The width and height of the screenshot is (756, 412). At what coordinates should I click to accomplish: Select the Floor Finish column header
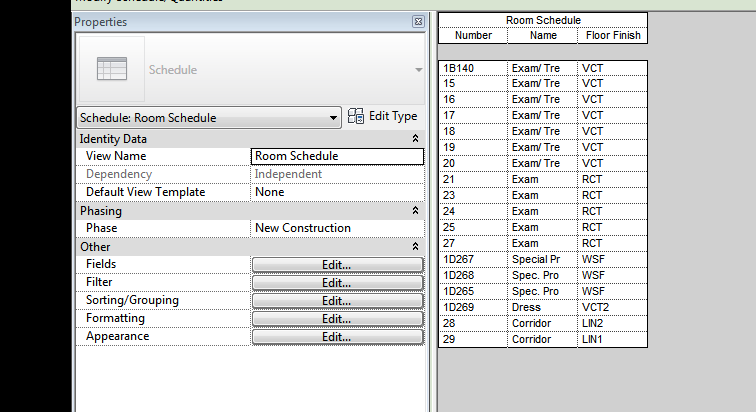coord(612,35)
